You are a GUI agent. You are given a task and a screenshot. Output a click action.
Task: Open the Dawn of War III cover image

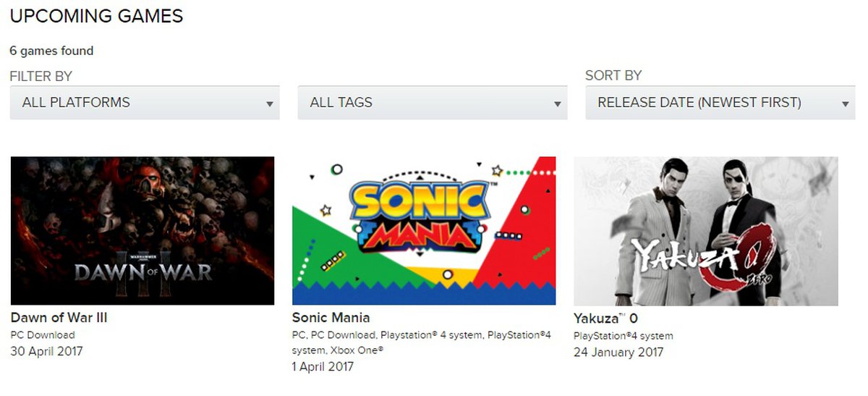point(142,230)
